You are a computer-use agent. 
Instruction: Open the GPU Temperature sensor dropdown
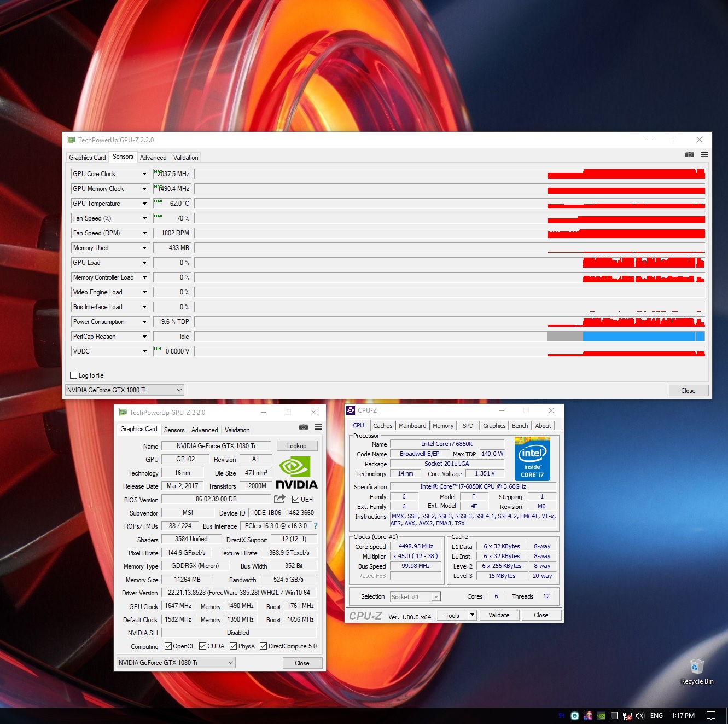tap(144, 204)
